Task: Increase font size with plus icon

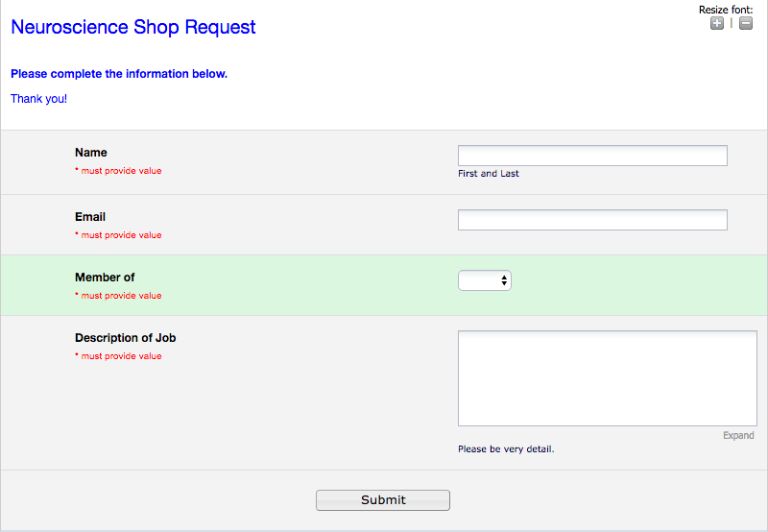Action: pos(717,23)
